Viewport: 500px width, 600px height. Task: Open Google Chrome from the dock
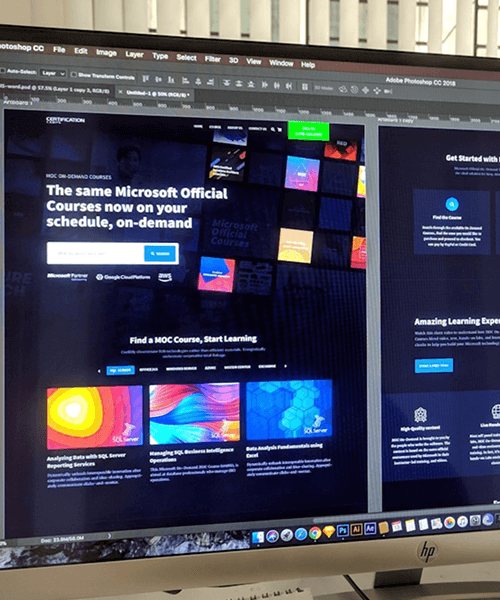coord(314,533)
